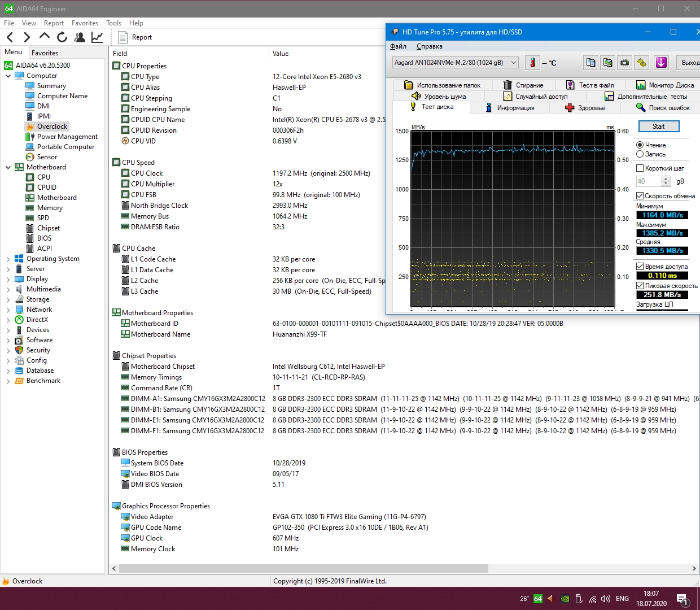Screen dimensions: 700x610
Task: Toggle the Время доступа checkbox
Action: pos(640,267)
